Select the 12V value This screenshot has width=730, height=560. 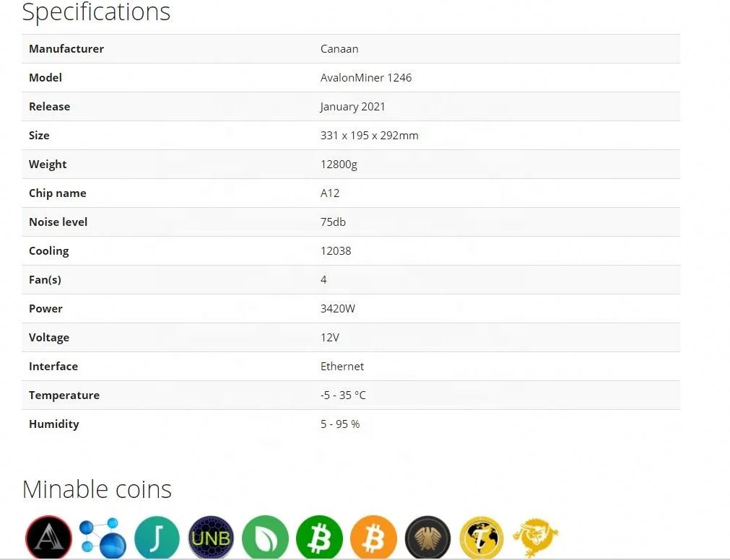(329, 337)
